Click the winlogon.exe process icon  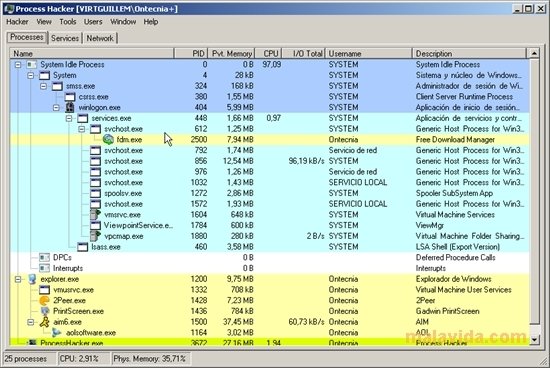70,107
